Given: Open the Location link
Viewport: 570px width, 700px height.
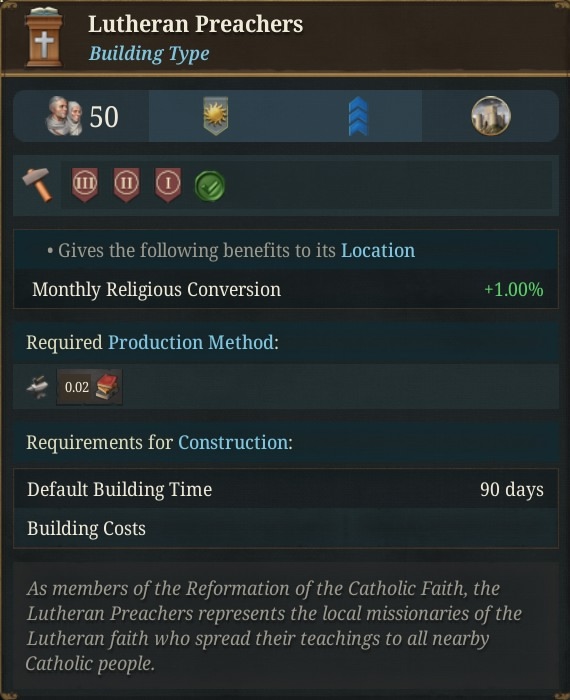Looking at the screenshot, I should tap(378, 250).
